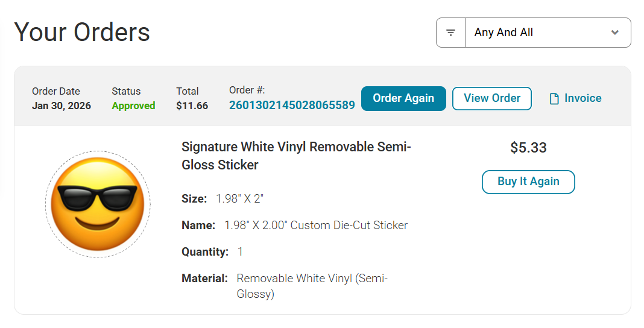Image resolution: width=644 pixels, height=328 pixels.
Task: Click the $5.33 item price
Action: click(x=528, y=148)
